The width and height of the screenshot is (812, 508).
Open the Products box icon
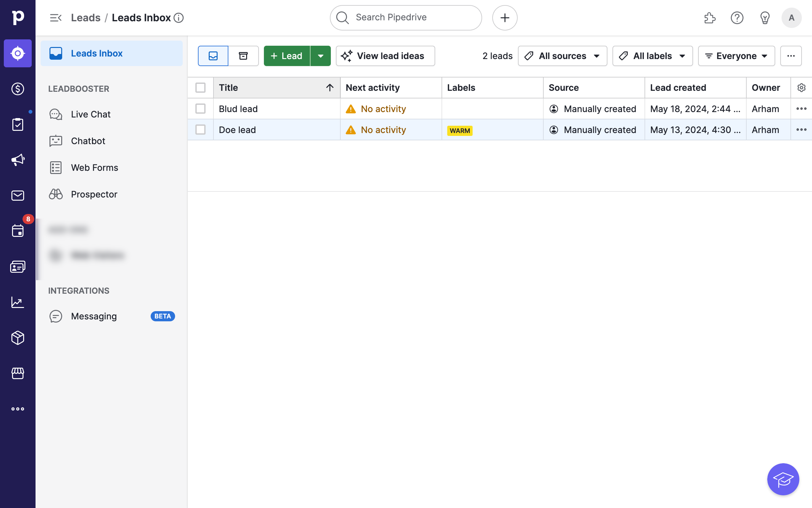tap(18, 338)
